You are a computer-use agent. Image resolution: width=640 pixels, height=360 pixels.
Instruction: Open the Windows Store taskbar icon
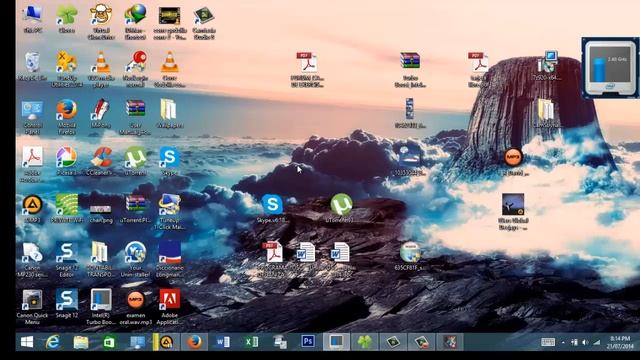[109, 342]
